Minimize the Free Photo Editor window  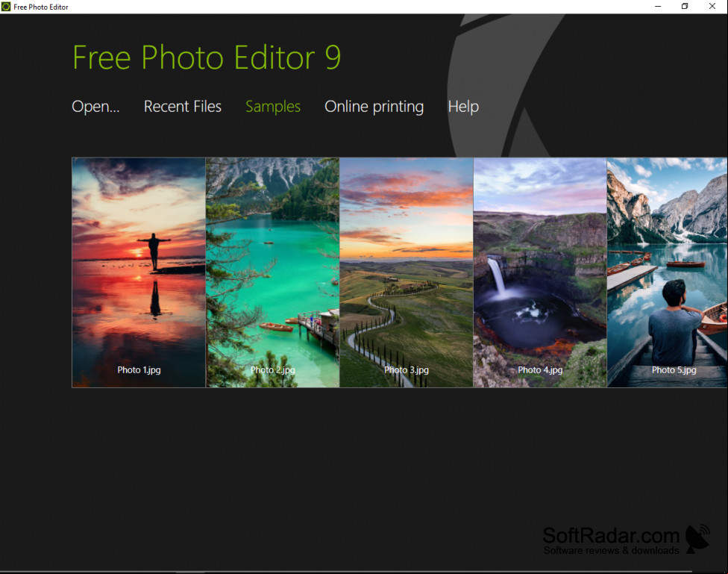[x=657, y=7]
